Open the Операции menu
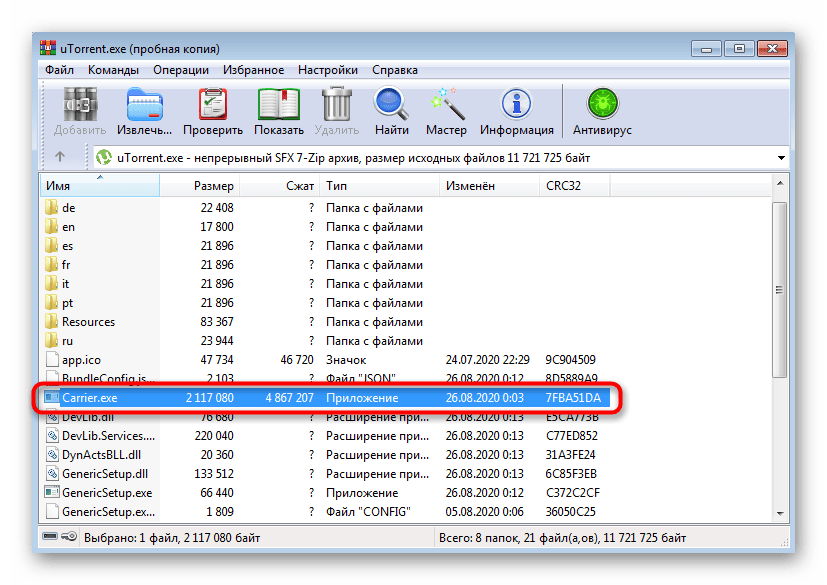This screenshot has height=585, width=827. (181, 70)
